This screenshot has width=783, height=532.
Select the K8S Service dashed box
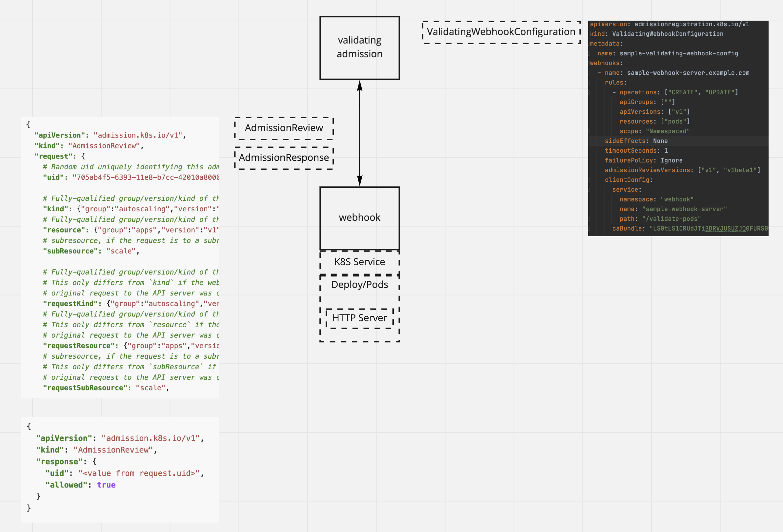tap(359, 262)
